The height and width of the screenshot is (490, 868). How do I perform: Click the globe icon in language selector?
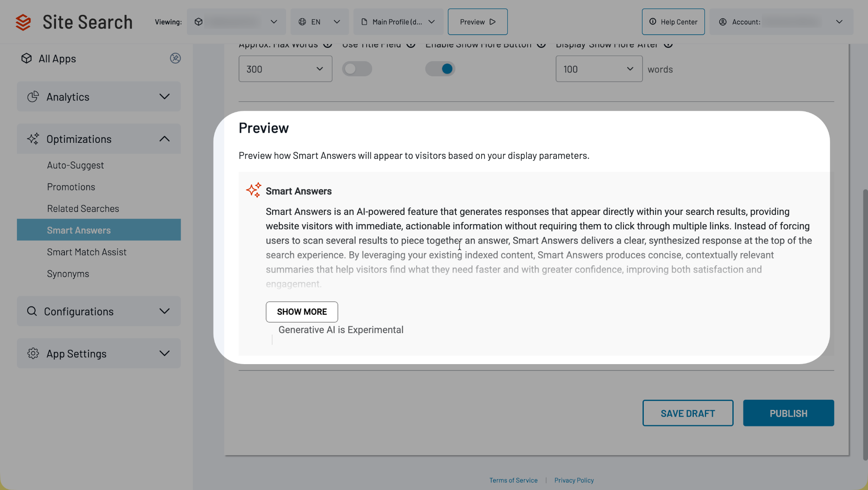tap(302, 22)
